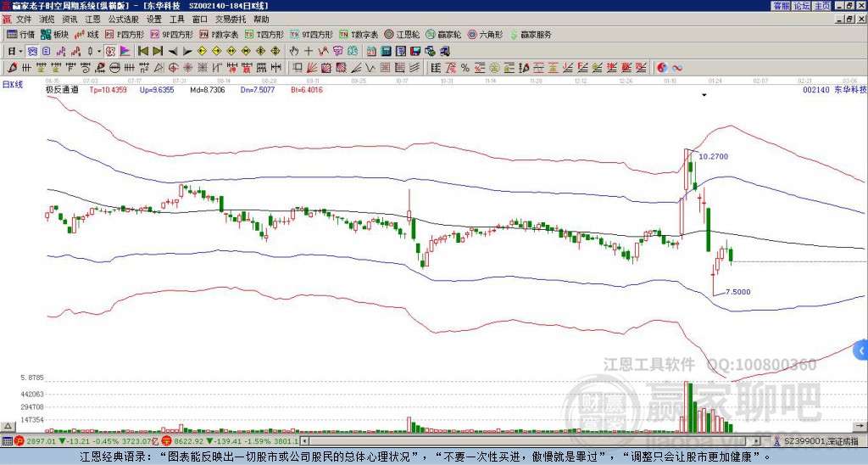868x465 pixels.
Task: Open the 六角形 hexagon tool
Action: (485, 34)
